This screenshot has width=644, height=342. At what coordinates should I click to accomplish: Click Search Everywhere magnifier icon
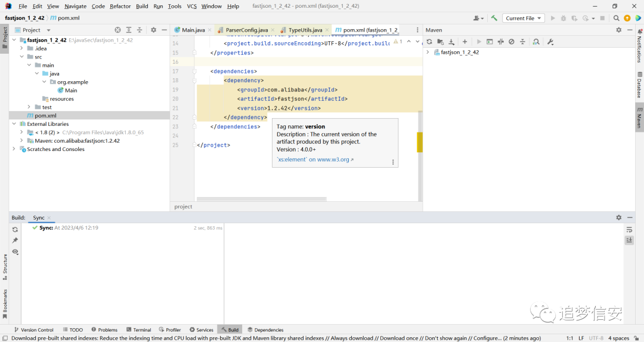click(x=616, y=18)
